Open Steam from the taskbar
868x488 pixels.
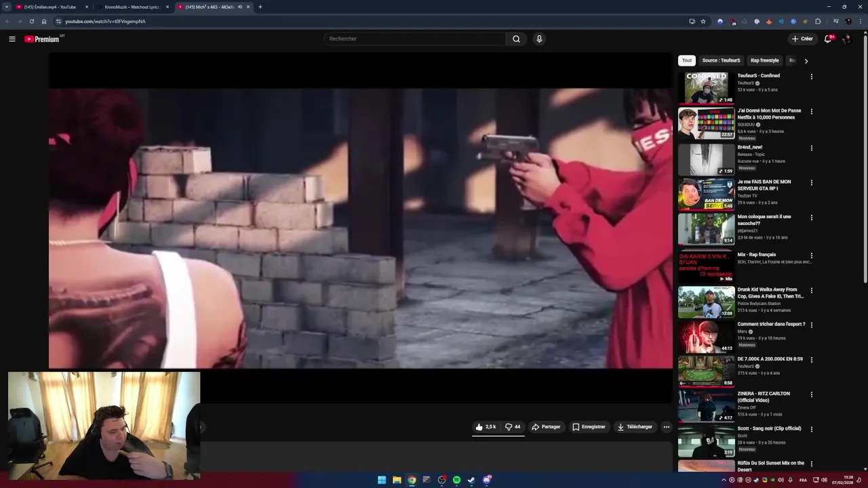coord(471,480)
